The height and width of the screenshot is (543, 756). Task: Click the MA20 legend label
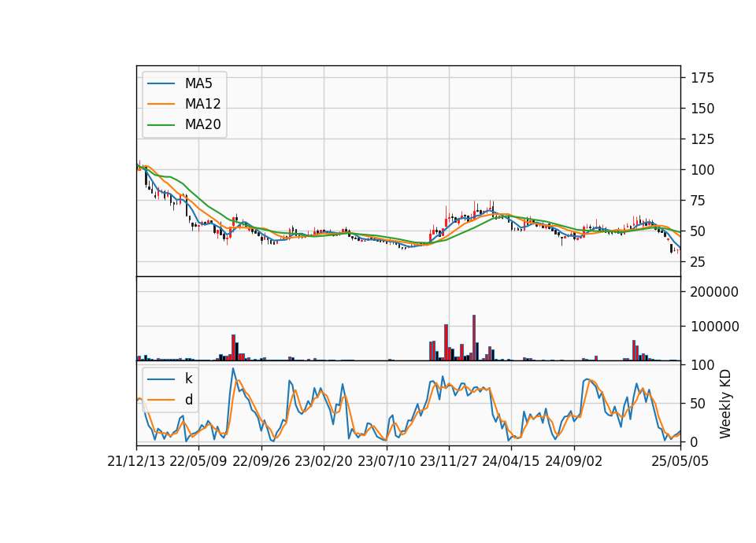203,125
